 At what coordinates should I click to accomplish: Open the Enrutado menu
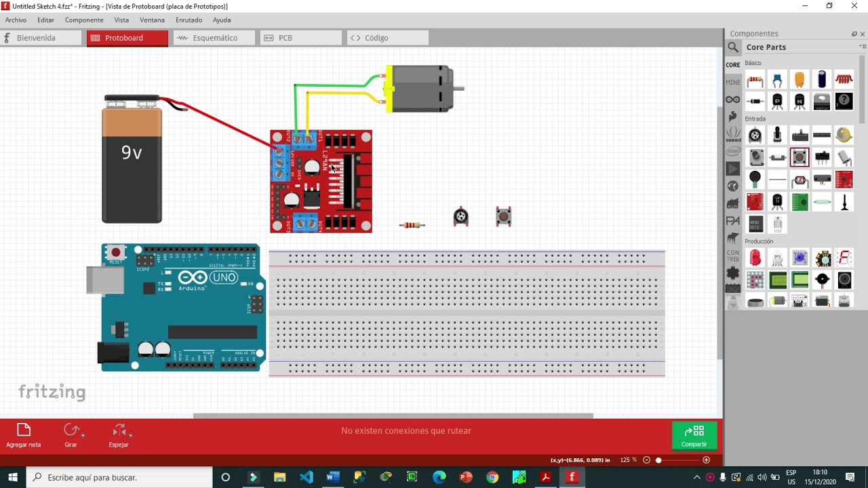(189, 20)
